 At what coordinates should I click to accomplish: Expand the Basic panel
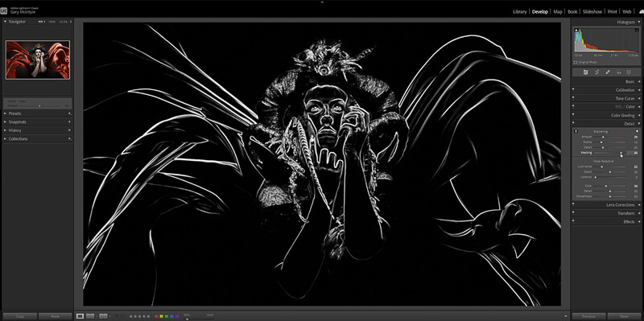[638, 82]
